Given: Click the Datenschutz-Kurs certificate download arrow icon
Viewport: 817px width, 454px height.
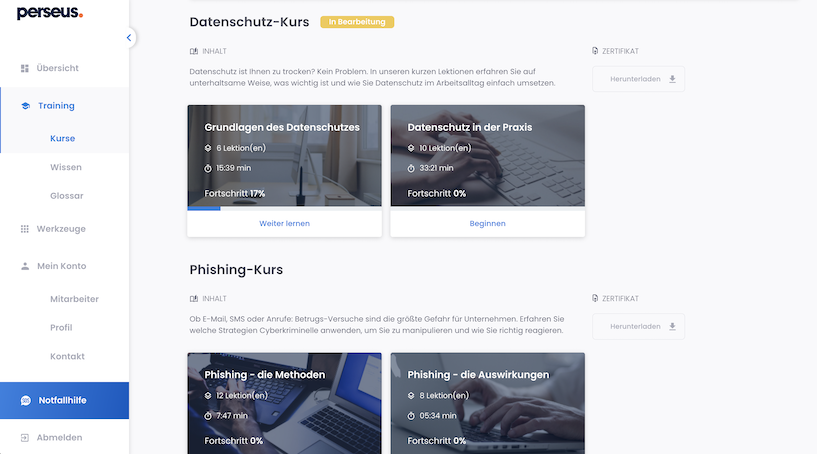Looking at the screenshot, I should (672, 79).
